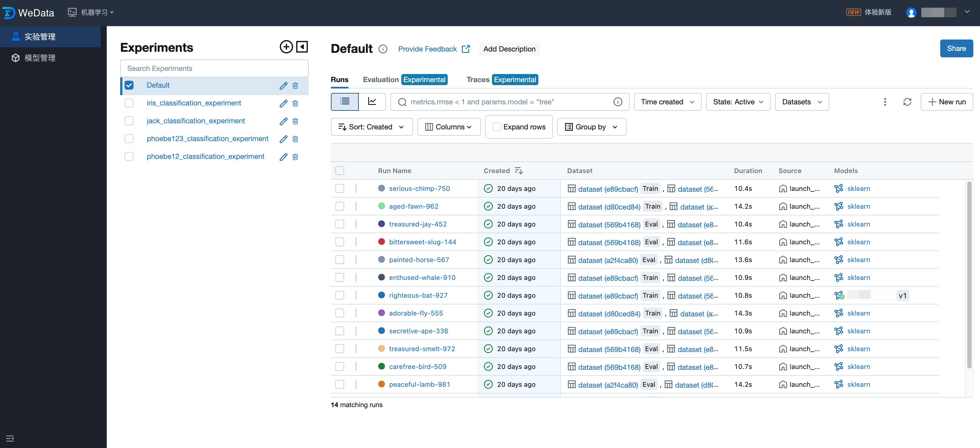Select the serious-chimp-750 run checkbox
This screenshot has width=980, height=448.
click(339, 188)
